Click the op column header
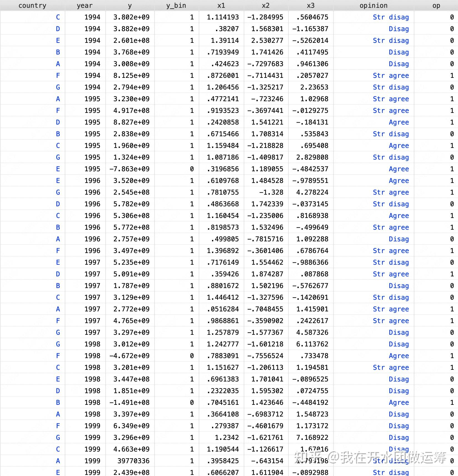This screenshot has height=476, width=458. [436, 5]
